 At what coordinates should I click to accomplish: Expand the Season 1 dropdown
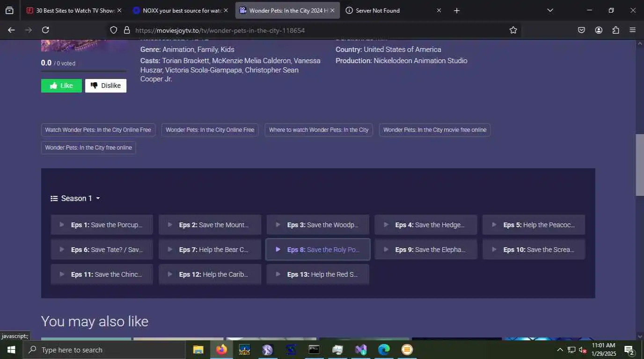(x=75, y=198)
